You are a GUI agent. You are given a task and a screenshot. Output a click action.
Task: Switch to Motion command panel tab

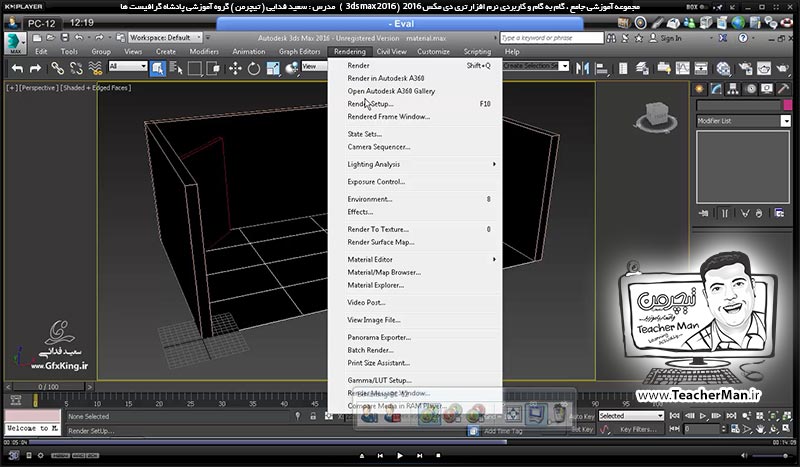(x=750, y=89)
